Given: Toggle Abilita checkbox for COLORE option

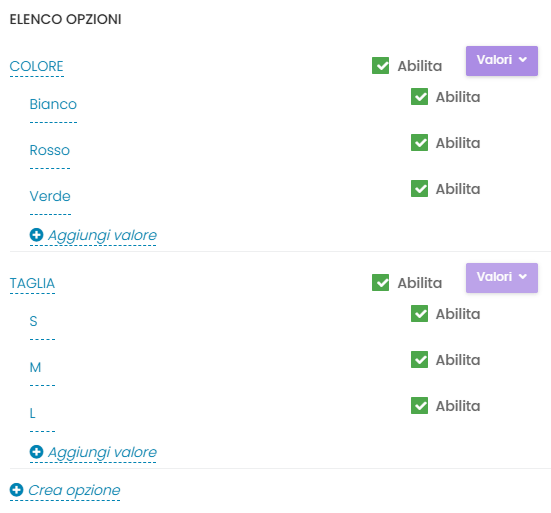Looking at the screenshot, I should [x=381, y=66].
